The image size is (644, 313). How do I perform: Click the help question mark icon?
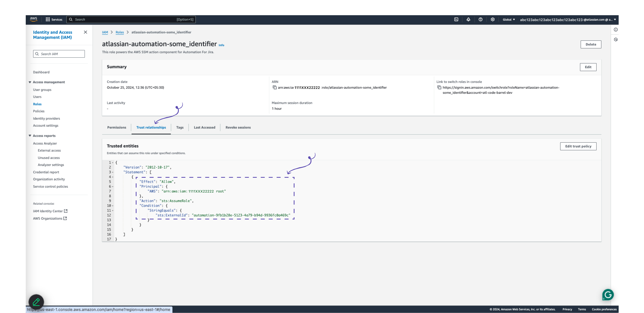point(480,19)
